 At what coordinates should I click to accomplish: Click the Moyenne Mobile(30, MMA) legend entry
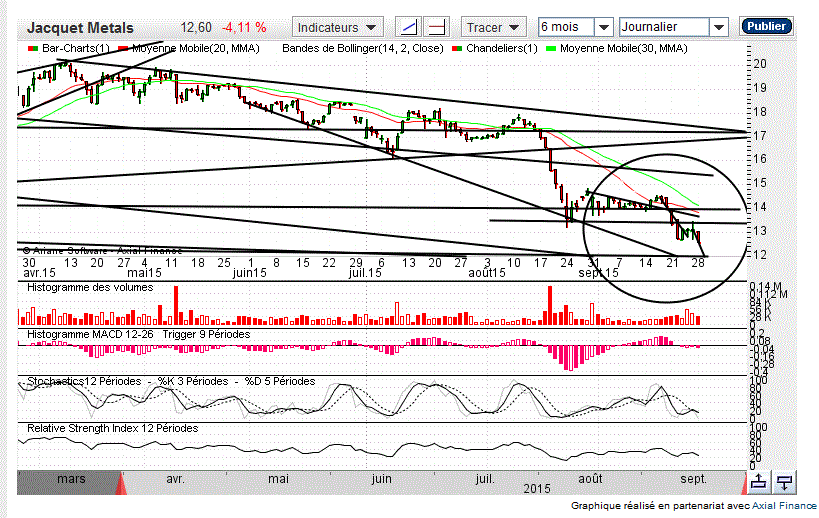tap(624, 49)
